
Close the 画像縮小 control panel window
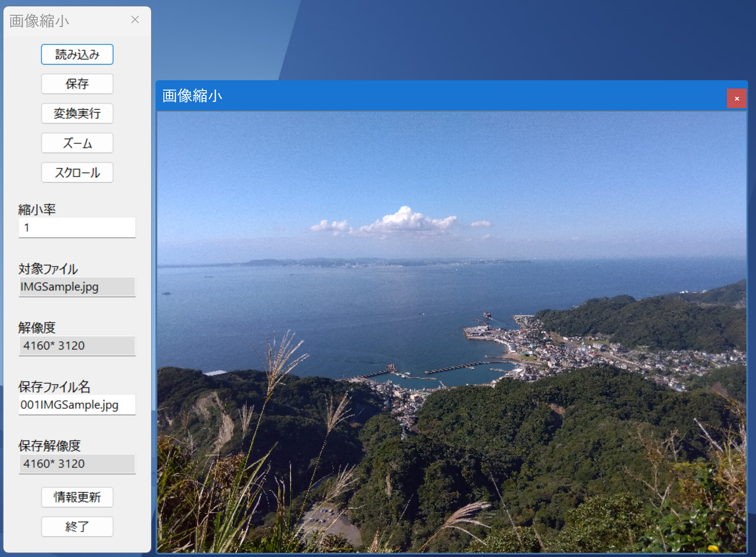pos(135,20)
